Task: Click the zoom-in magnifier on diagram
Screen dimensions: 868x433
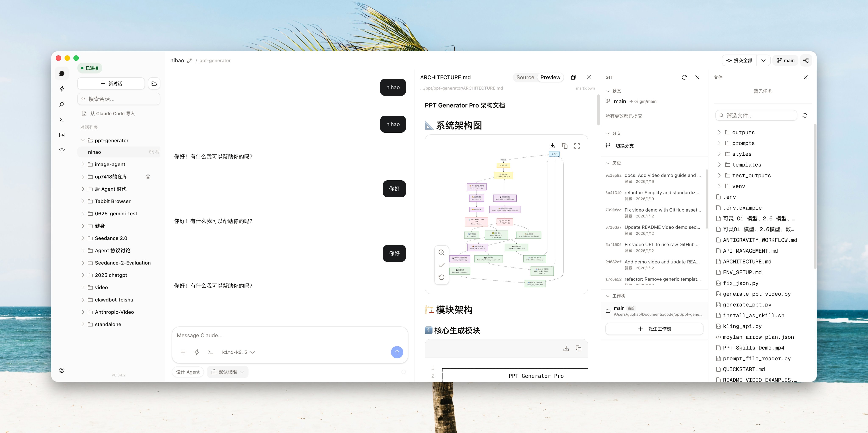Action: click(441, 252)
